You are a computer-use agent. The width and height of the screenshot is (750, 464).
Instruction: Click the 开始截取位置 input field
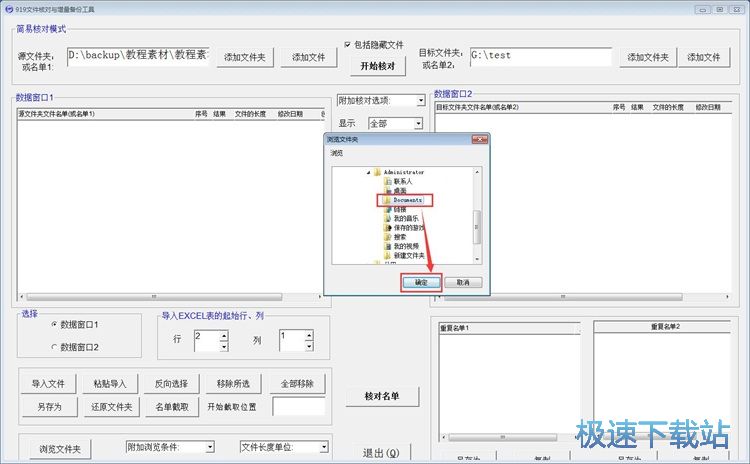pyautogui.click(x=298, y=407)
